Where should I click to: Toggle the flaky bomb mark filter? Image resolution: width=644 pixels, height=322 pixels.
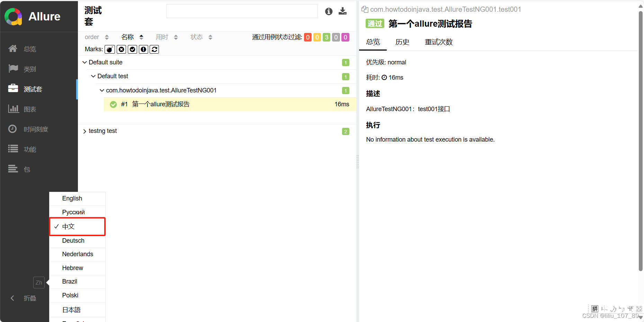click(110, 50)
